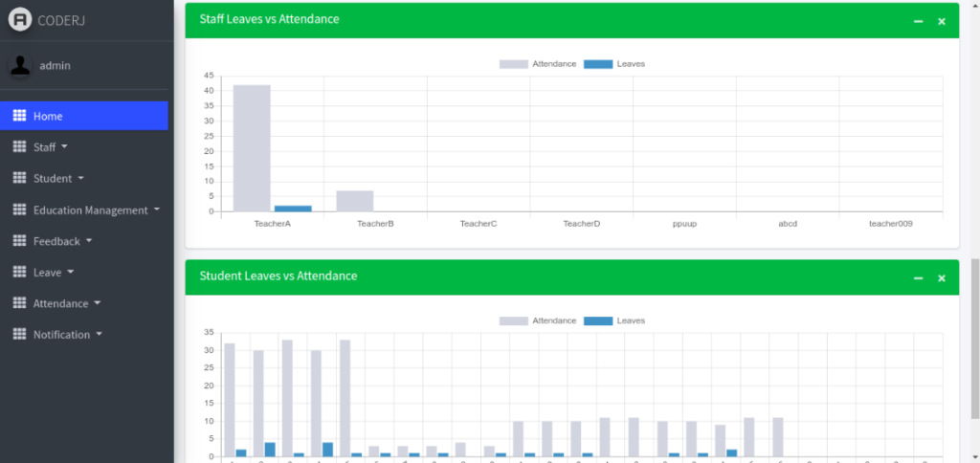Screen dimensions: 980x463
Task: Click the page vertical scrollbar thumb
Action: click(x=974, y=339)
